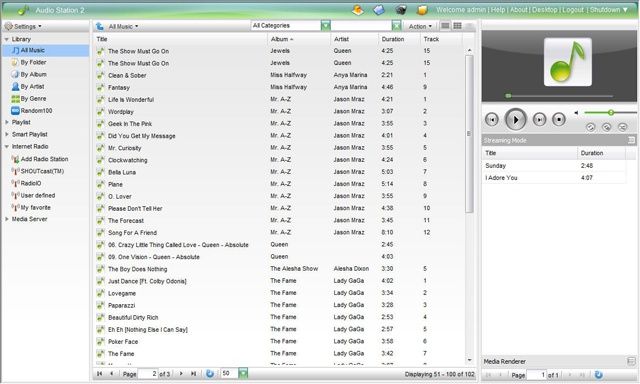Click the song list vertical scrollbar
The width and height of the screenshot is (640, 384).
[x=469, y=134]
